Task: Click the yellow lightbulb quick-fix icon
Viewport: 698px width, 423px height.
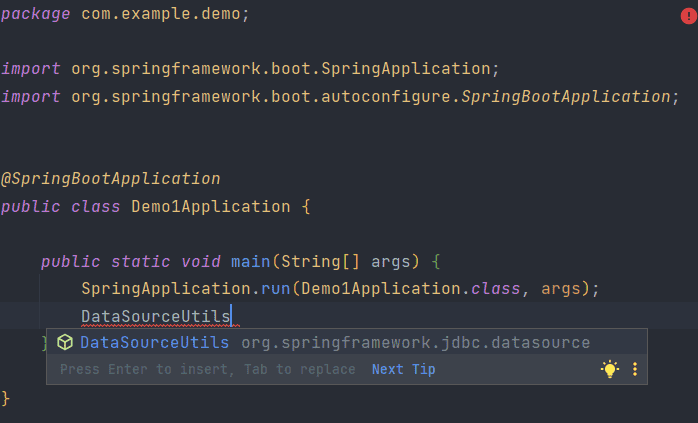Action: click(x=610, y=369)
